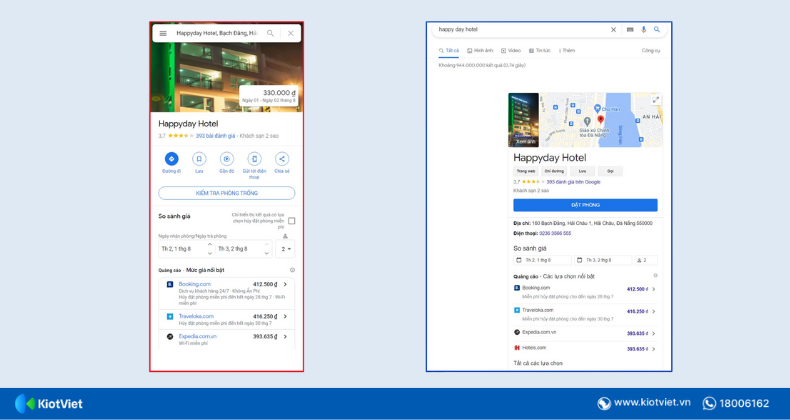Expand Traveloka.com 416.250 đ chevron in Maps
The width and height of the screenshot is (790, 420).
coord(285,316)
